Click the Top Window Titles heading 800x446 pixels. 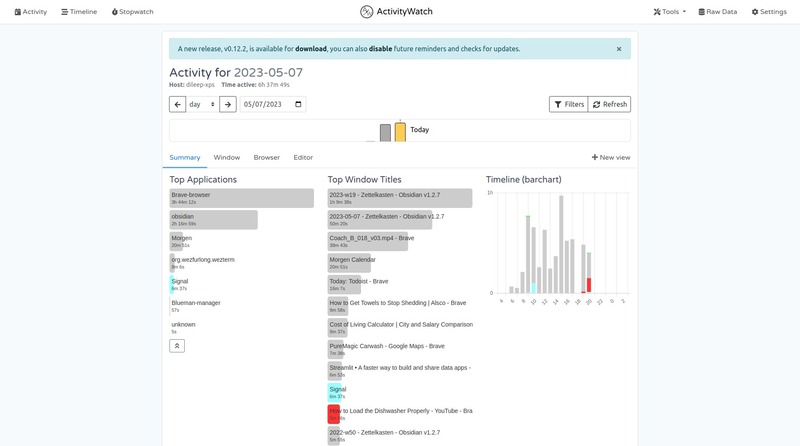click(x=364, y=180)
